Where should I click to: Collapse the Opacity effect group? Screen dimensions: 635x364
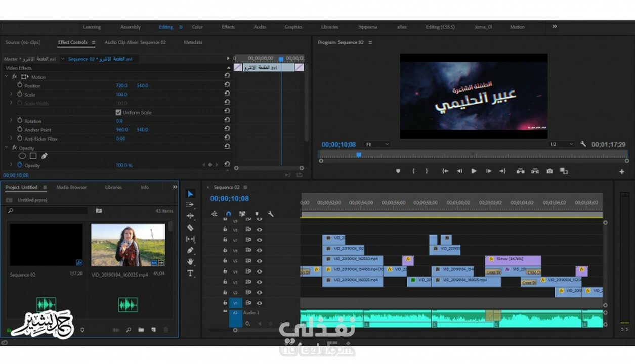click(6, 147)
